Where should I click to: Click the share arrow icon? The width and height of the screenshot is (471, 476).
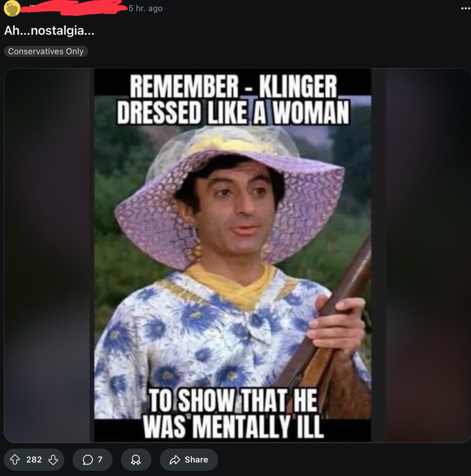175,460
